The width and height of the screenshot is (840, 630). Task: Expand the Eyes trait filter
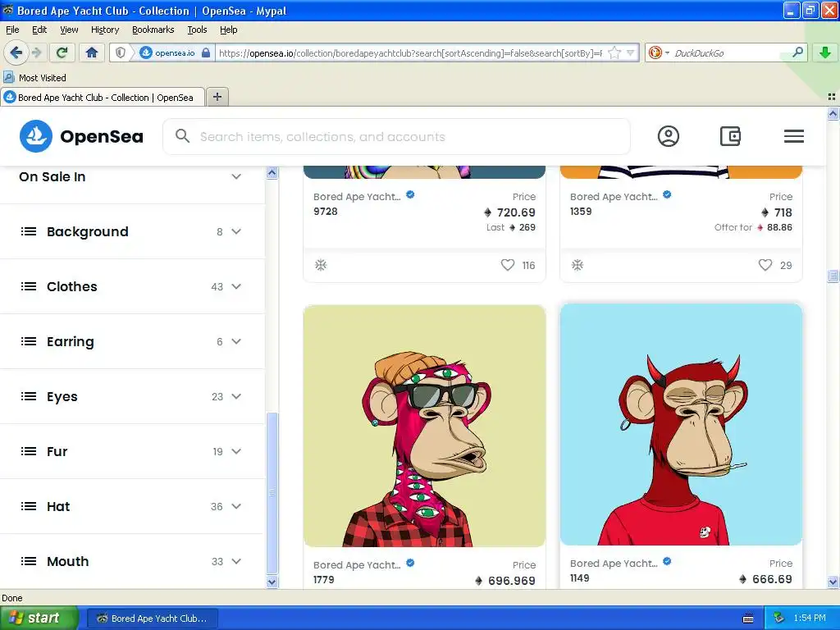132,396
